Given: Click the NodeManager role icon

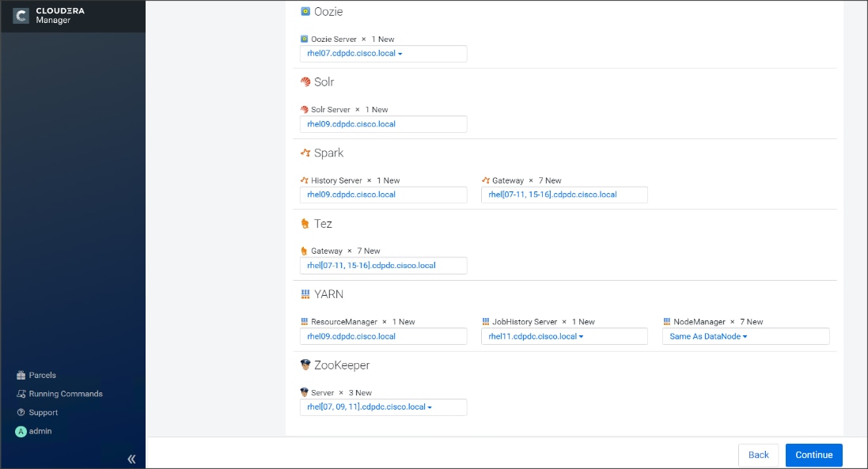Looking at the screenshot, I should (x=666, y=321).
